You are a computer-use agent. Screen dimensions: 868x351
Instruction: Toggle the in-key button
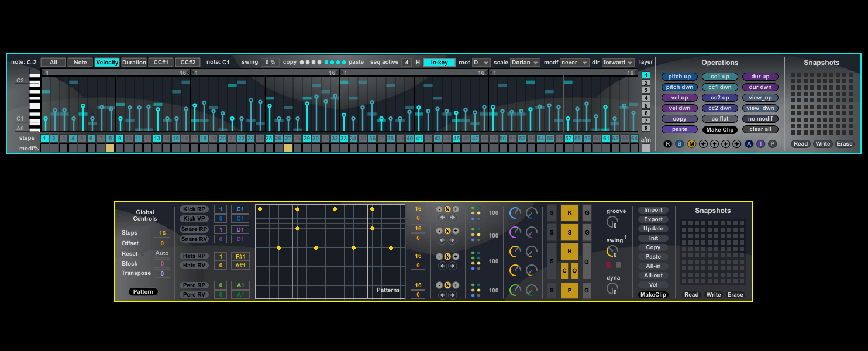(439, 62)
